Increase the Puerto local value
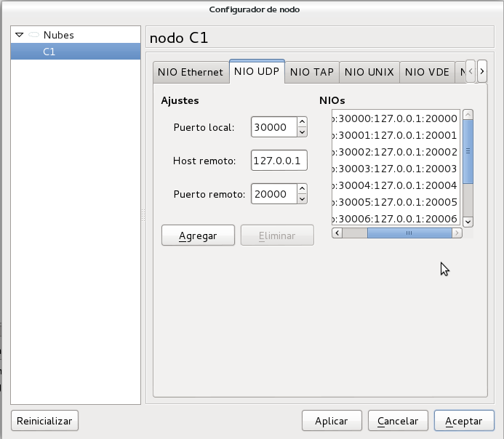 pyautogui.click(x=303, y=122)
